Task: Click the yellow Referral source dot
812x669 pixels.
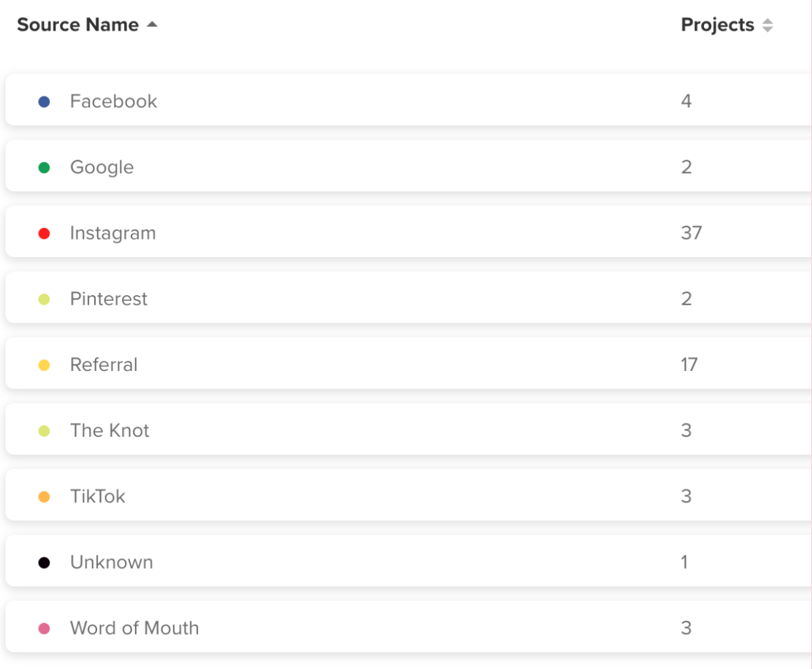Action: (x=44, y=364)
